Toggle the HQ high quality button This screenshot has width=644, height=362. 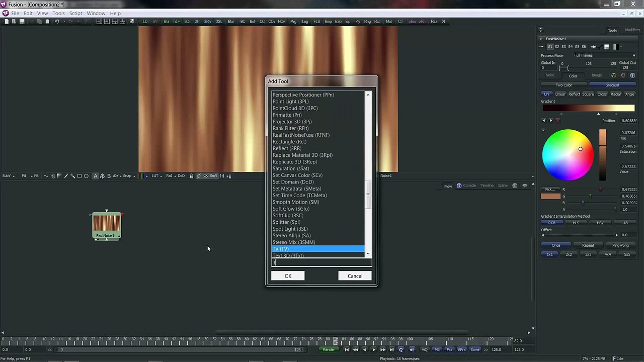pyautogui.click(x=424, y=350)
